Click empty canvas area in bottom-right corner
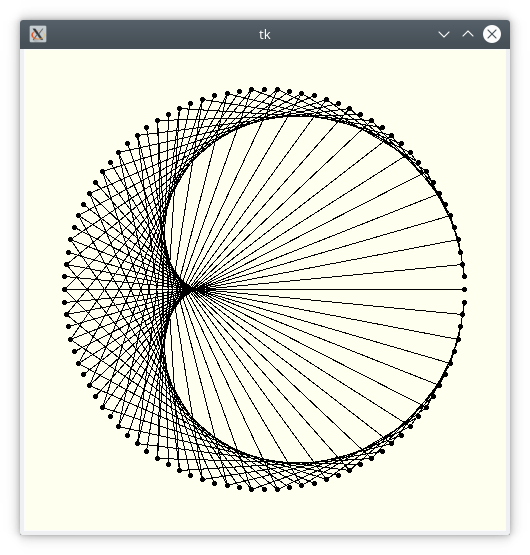Screen dimensions: 530x555 pos(485,510)
